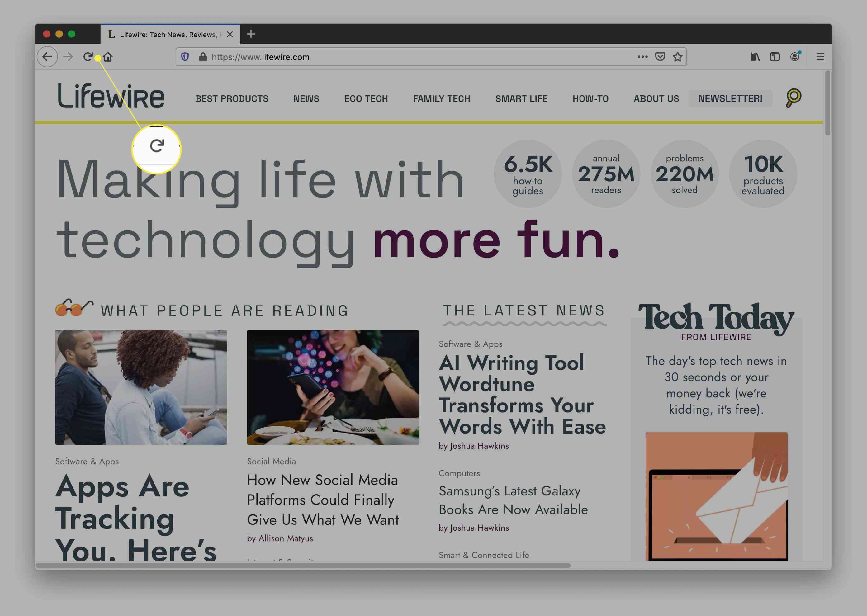867x616 pixels.
Task: Click the bookmark star icon
Action: pos(679,56)
